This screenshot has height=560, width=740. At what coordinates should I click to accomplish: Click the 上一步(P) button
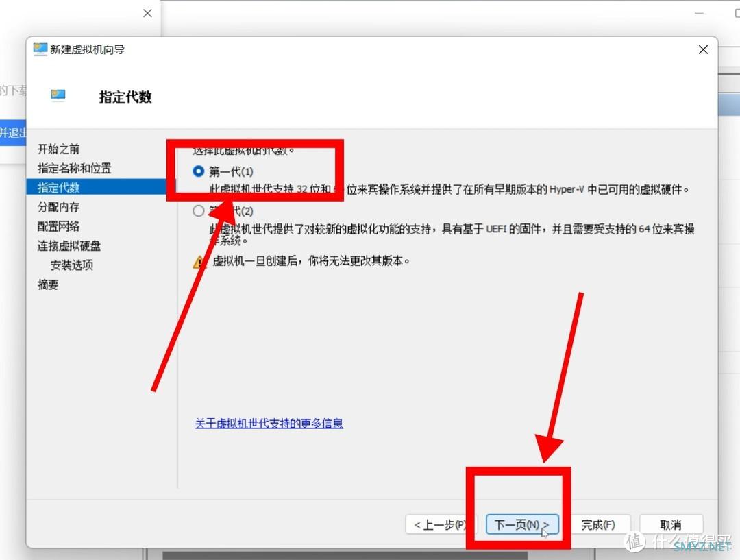tap(441, 524)
